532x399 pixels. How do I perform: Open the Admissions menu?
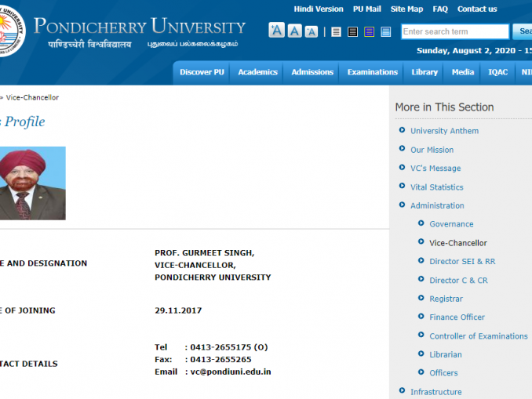coord(312,72)
